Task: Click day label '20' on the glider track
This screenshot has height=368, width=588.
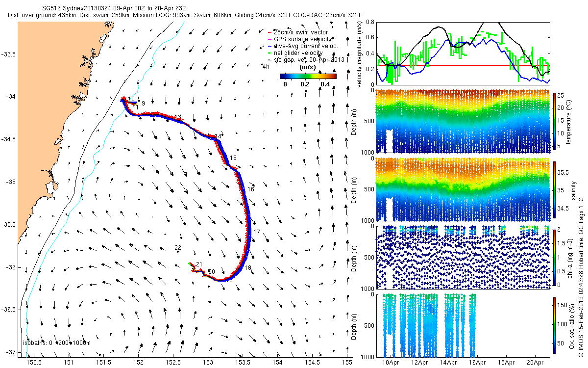Action: 212,271
